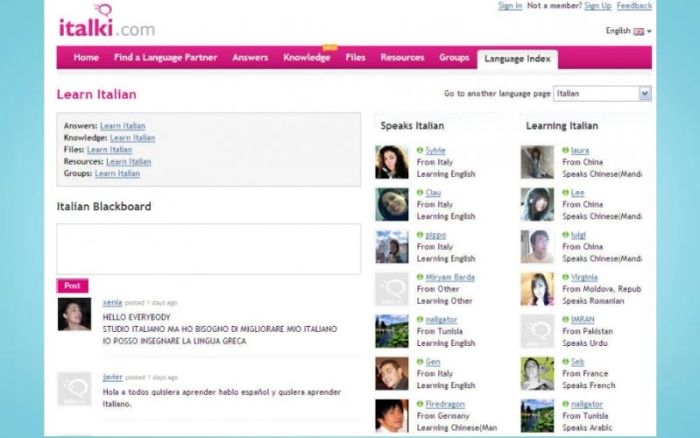Image resolution: width=700 pixels, height=438 pixels.
Task: Click the italki.com logo
Action: point(107,21)
